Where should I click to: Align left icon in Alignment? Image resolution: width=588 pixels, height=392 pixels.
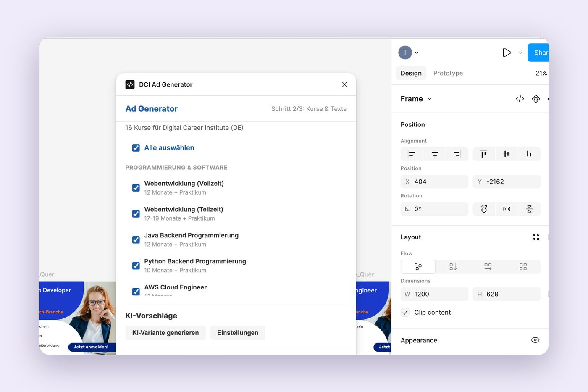click(x=412, y=154)
